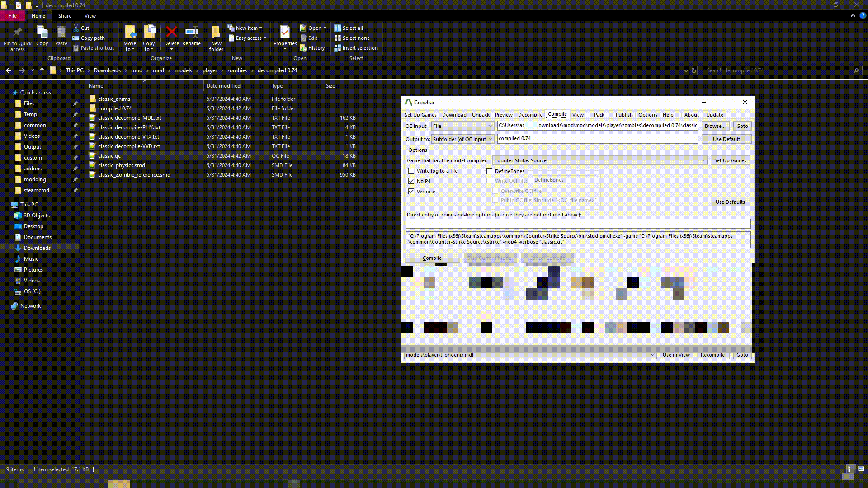
Task: Toggle the Verbose checkbox on
Action: (411, 191)
